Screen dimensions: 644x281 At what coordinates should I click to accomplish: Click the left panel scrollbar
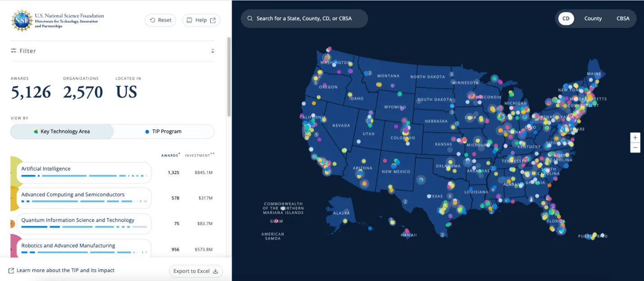pyautogui.click(x=229, y=77)
